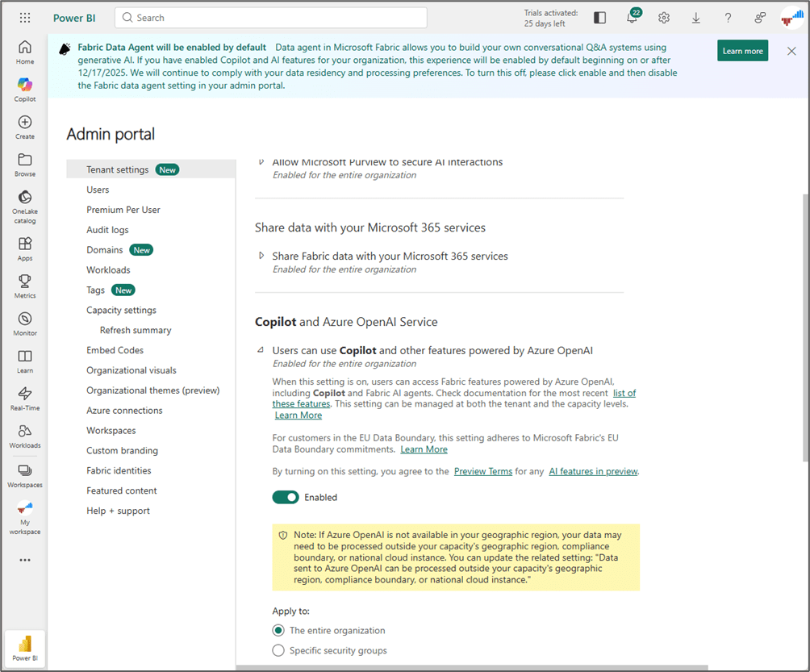Click the horizontal scrollbar at bottom

472,668
